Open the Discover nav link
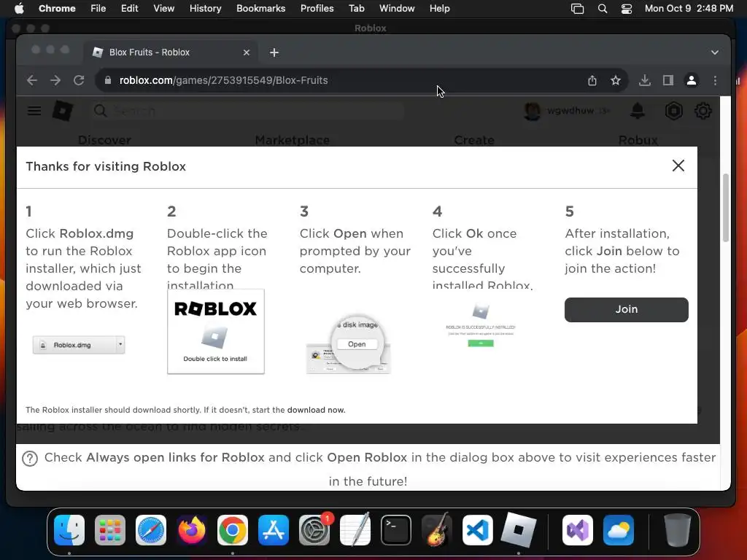Image resolution: width=747 pixels, height=560 pixels. (x=104, y=140)
